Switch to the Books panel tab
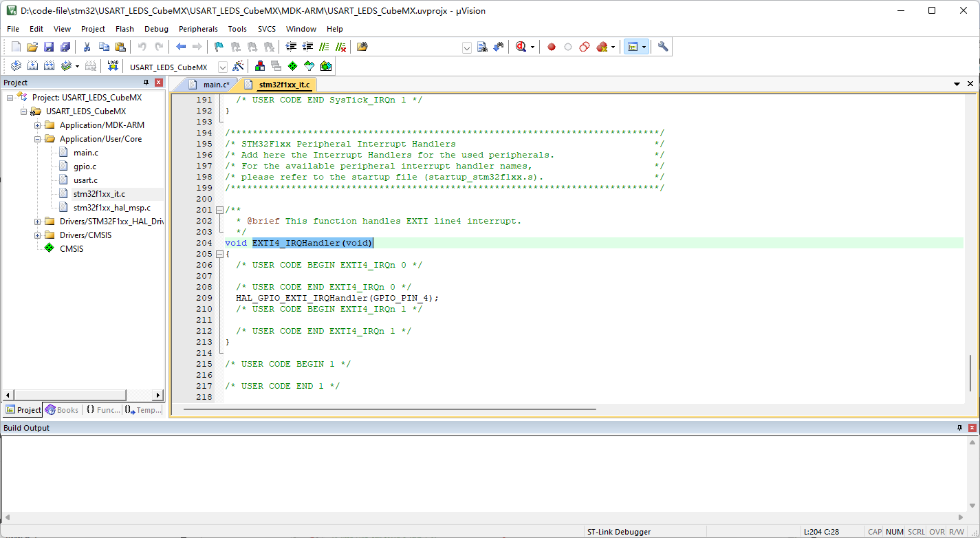 click(x=61, y=410)
